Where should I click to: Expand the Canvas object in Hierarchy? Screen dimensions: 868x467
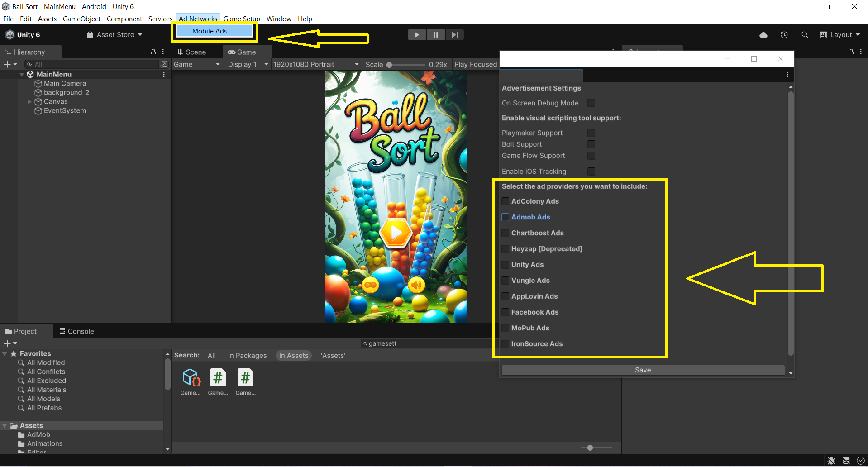29,101
